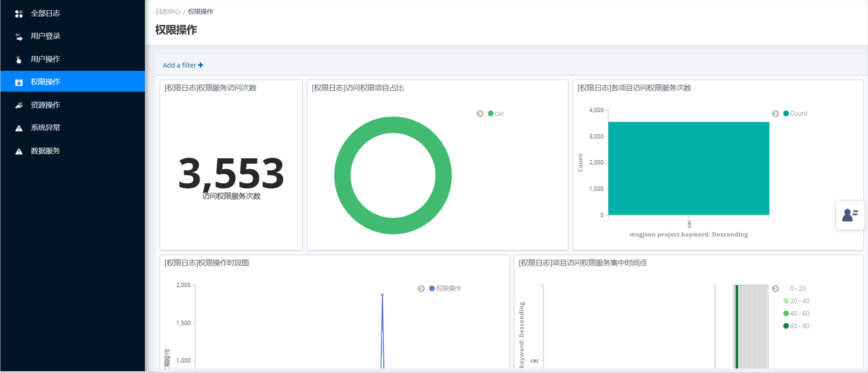
Task: Click the 20 - 40 legend color dot
Action: point(786,301)
